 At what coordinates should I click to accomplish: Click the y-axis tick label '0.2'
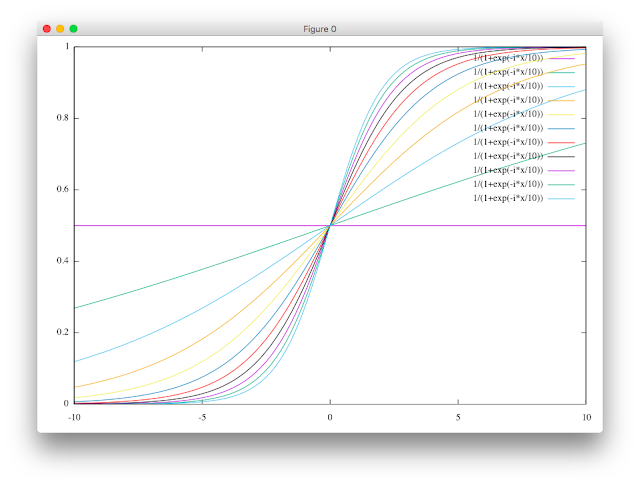(62, 332)
